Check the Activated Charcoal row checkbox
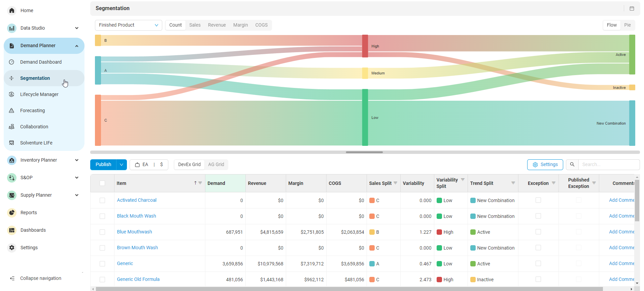The height and width of the screenshot is (291, 644). [x=102, y=200]
